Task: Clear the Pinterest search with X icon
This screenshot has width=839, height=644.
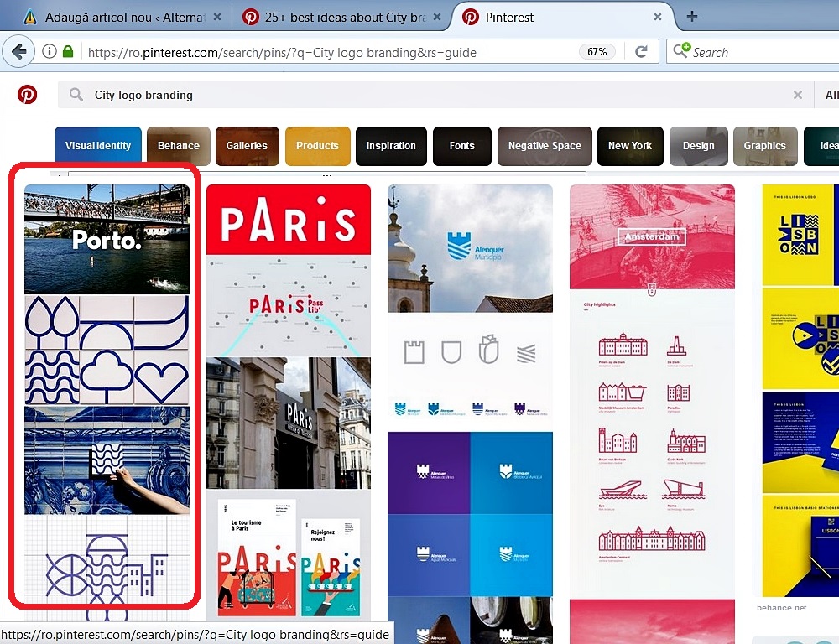Action: pyautogui.click(x=798, y=95)
